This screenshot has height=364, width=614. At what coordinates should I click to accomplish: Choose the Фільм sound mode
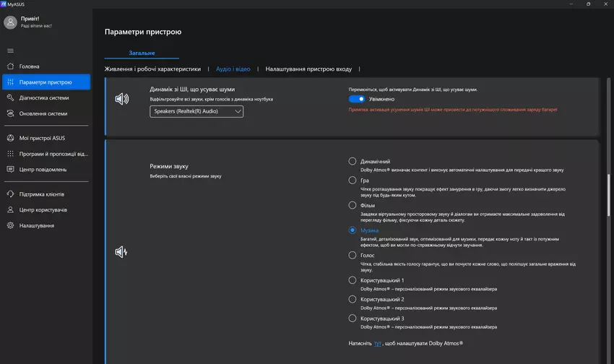[x=353, y=205]
